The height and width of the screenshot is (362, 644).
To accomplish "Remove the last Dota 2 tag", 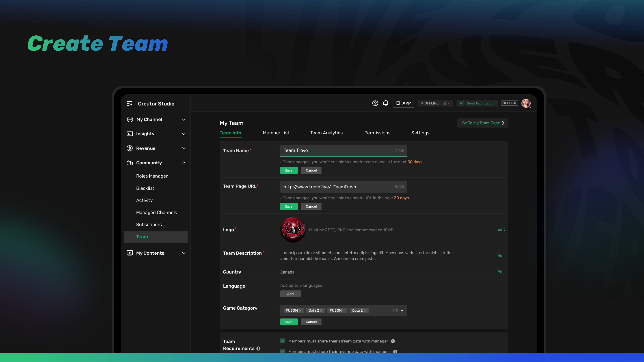I will 365,310.
